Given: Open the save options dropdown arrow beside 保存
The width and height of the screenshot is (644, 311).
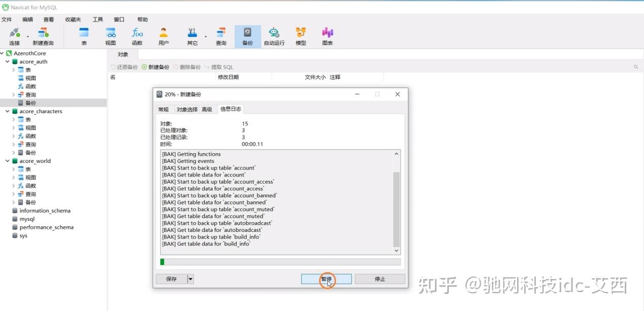Looking at the screenshot, I should coord(190,279).
